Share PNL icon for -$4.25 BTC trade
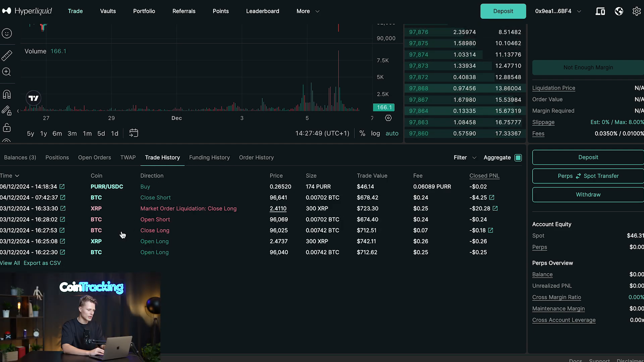 (492, 197)
